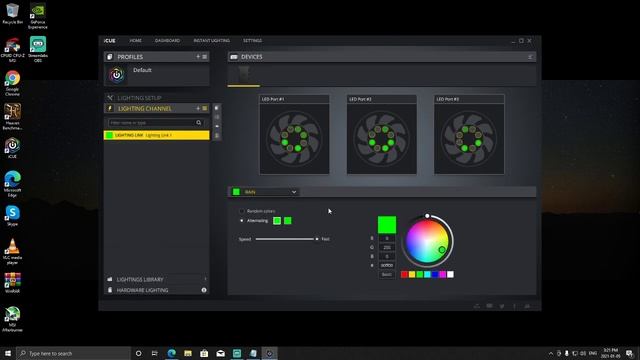Click the B value field

click(387, 256)
